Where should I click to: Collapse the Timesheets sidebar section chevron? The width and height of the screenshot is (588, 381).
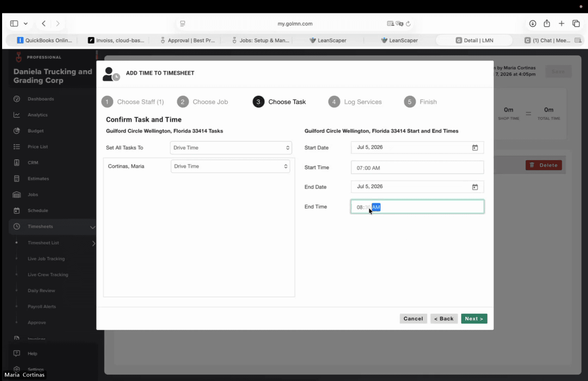(92, 227)
